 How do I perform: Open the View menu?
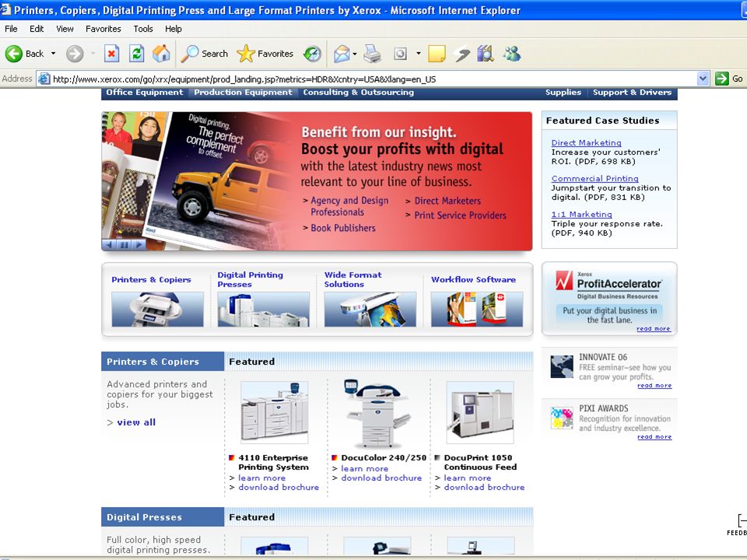[x=65, y=29]
